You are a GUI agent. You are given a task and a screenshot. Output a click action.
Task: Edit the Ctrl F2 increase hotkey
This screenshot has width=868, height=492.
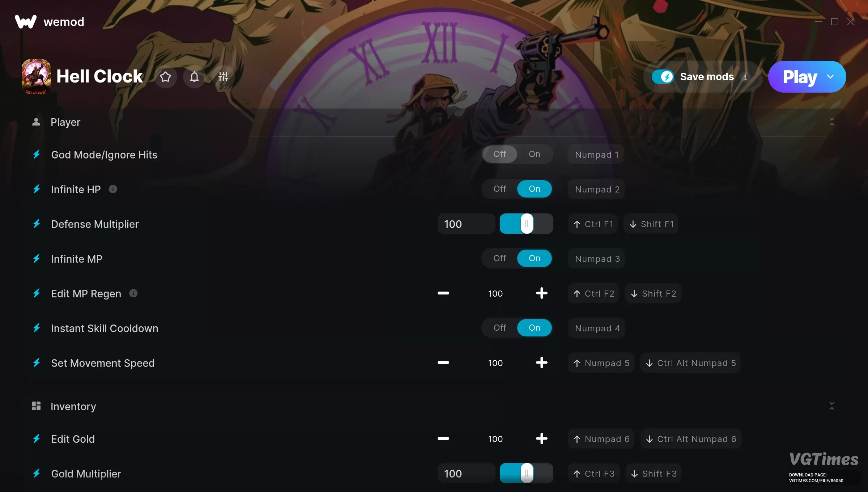click(x=593, y=293)
